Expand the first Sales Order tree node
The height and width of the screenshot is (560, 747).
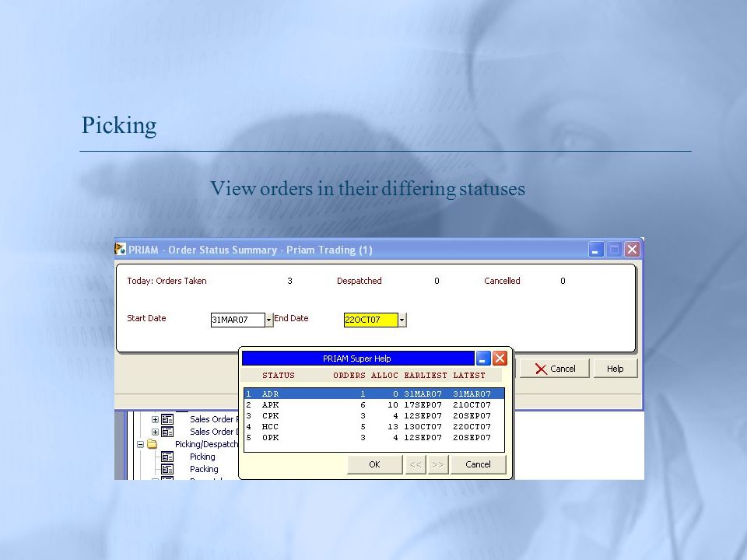tap(155, 419)
